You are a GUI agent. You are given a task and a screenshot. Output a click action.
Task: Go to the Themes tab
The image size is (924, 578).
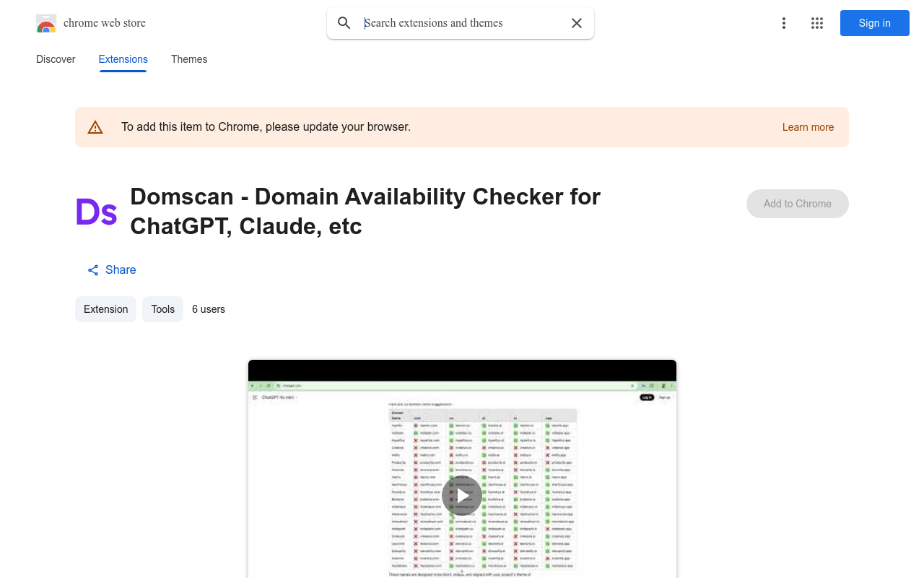(189, 59)
